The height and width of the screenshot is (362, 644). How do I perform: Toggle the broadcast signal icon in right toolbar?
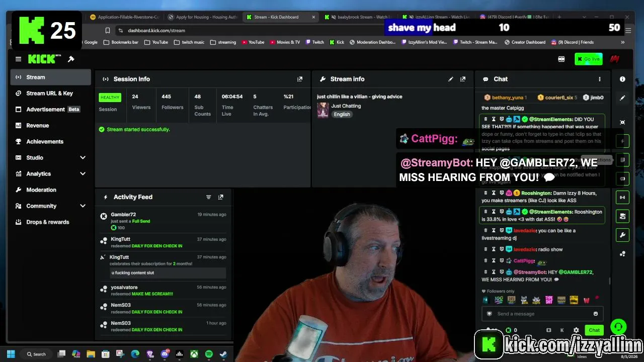(622, 197)
